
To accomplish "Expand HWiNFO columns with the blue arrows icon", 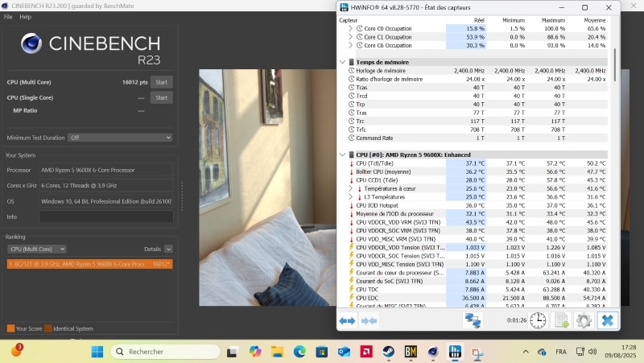I will (348, 320).
